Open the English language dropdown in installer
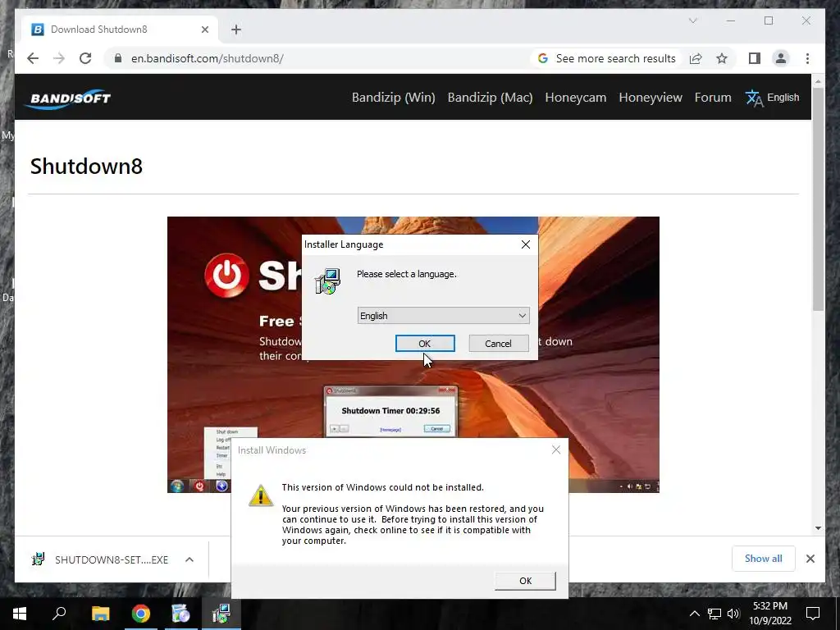 (x=443, y=316)
